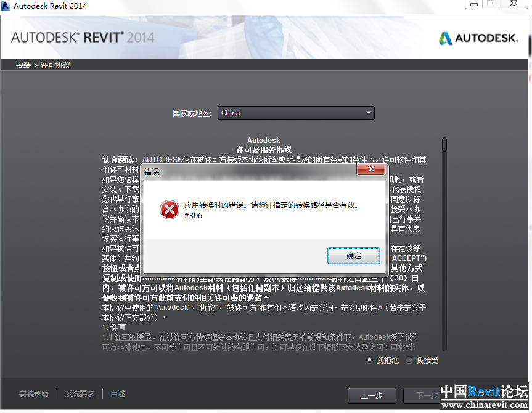
Task: Click the Autodesk logo in header
Action: (478, 38)
